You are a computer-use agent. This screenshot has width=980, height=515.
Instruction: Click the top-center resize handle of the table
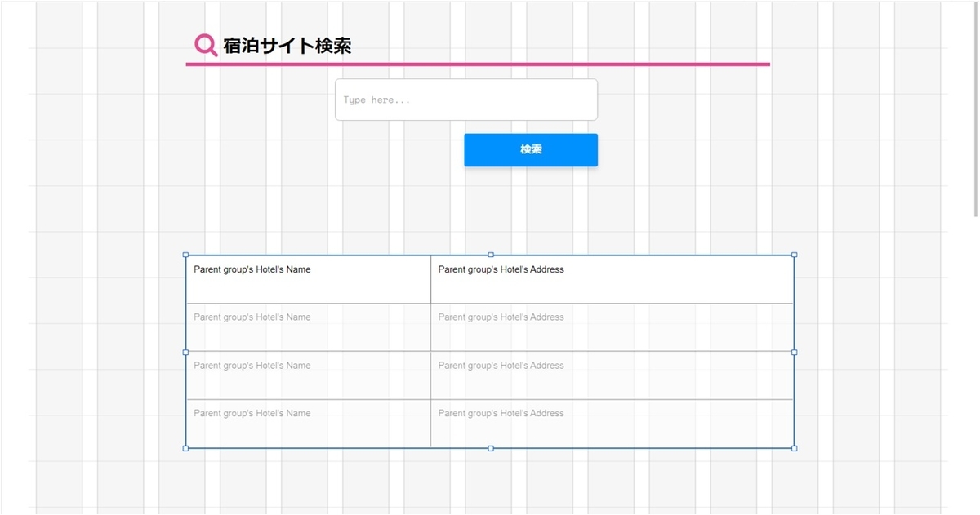(491, 255)
